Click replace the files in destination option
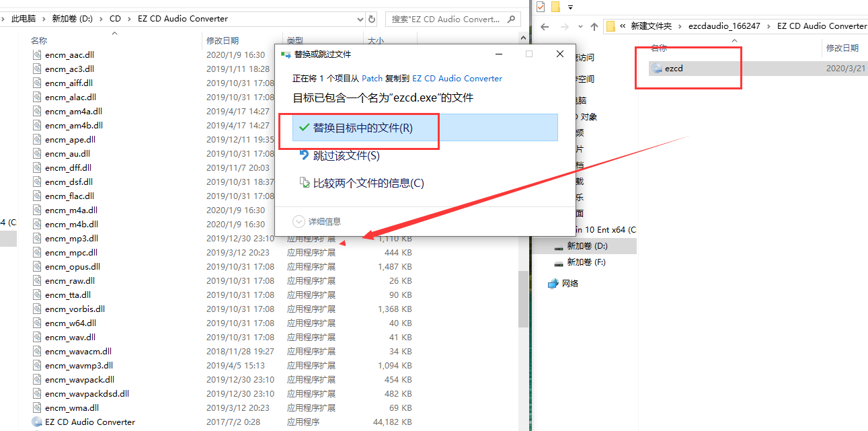This screenshot has width=868, height=431. pos(425,128)
